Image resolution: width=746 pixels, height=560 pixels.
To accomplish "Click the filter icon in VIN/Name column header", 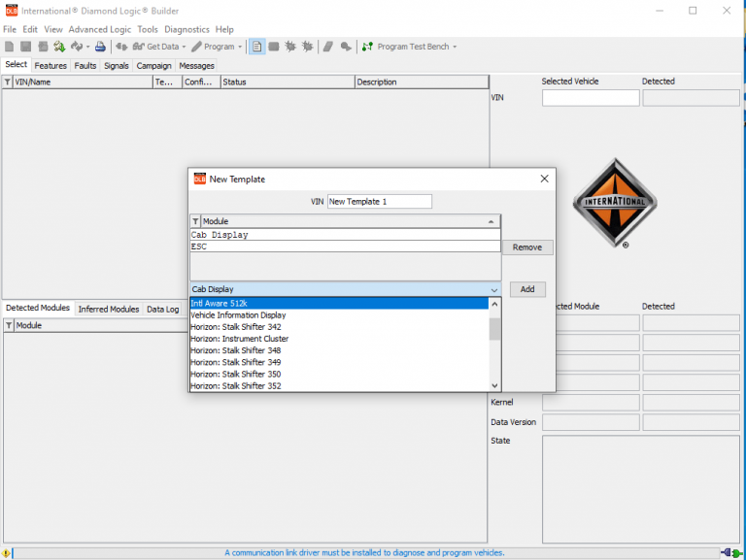I will pos(8,82).
